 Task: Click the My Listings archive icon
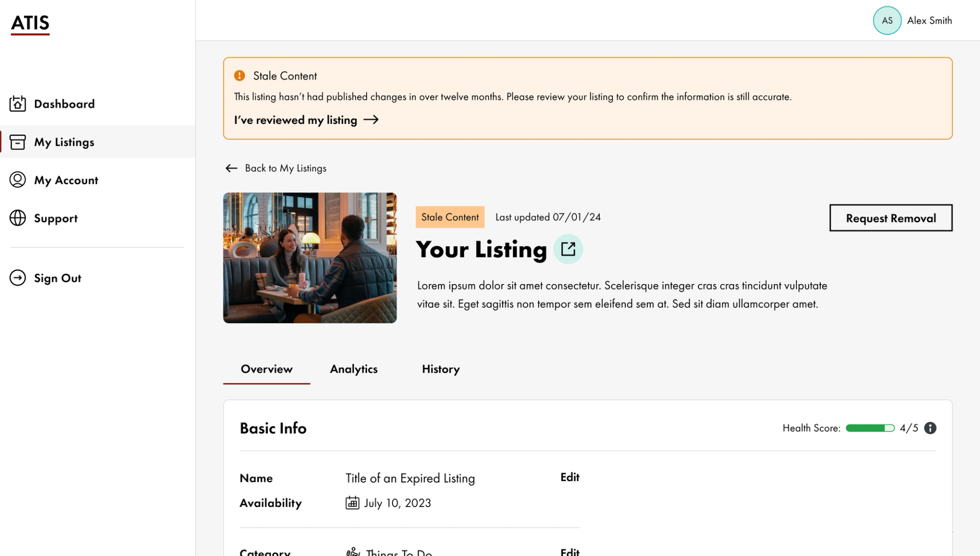tap(17, 142)
